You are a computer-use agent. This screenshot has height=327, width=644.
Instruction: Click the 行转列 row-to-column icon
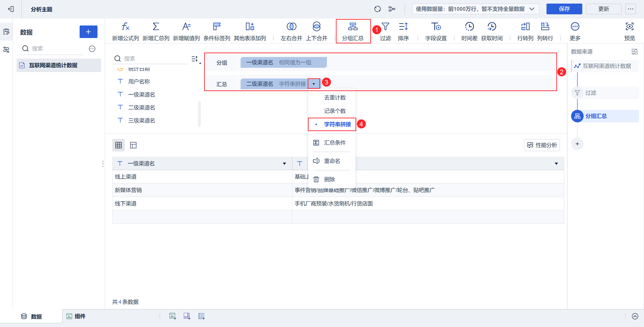(525, 26)
